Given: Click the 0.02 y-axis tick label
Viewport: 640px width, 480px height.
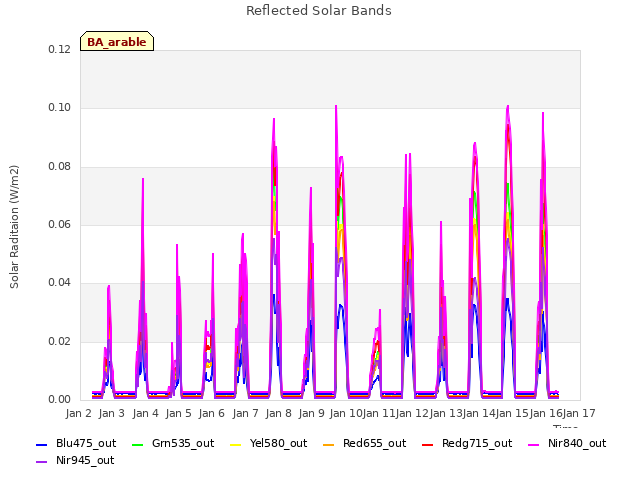Looking at the screenshot, I should tap(60, 341).
